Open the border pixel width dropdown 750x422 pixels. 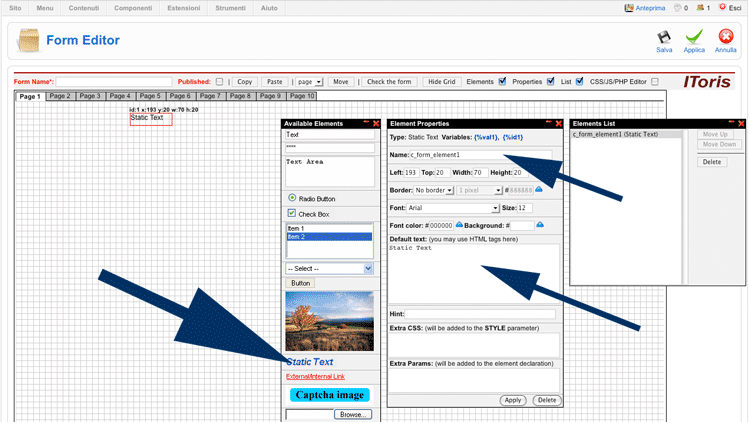click(479, 190)
